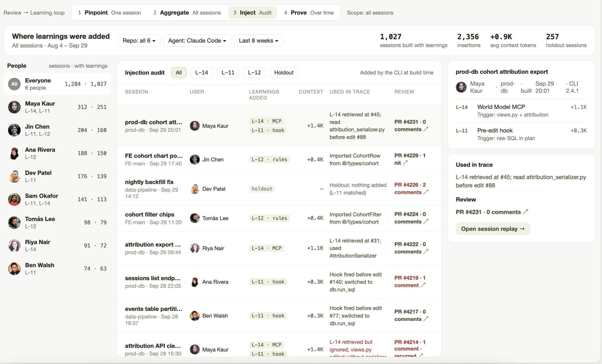Select the L-11 filter chip

(x=228, y=72)
